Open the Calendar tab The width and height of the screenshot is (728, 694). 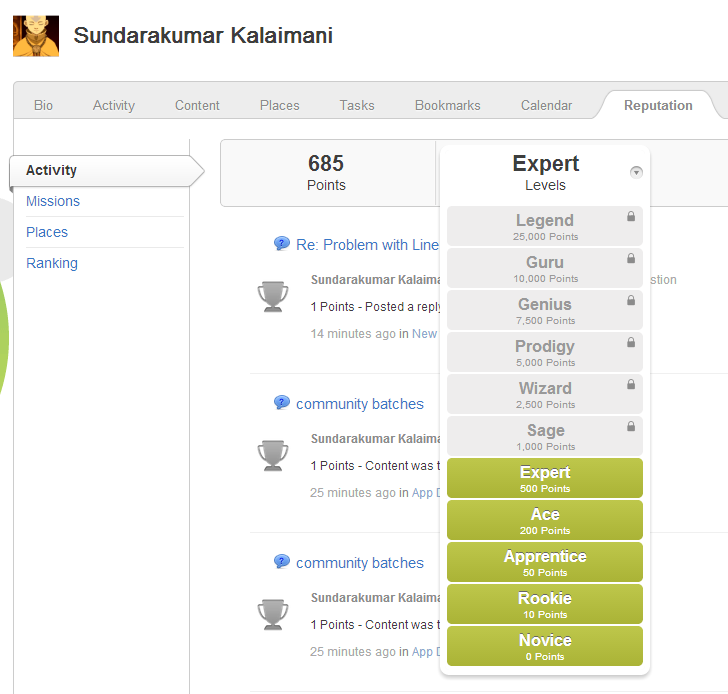(546, 105)
